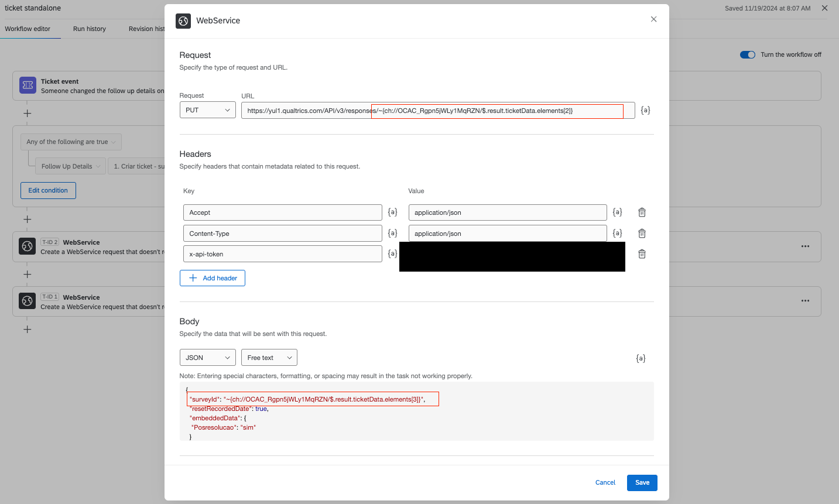Add a step below the Ticket event
This screenshot has width=839, height=504.
point(27,114)
